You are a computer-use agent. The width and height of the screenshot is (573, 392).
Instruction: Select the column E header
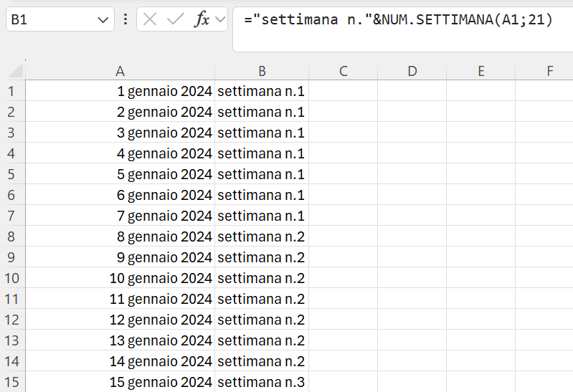coord(481,71)
